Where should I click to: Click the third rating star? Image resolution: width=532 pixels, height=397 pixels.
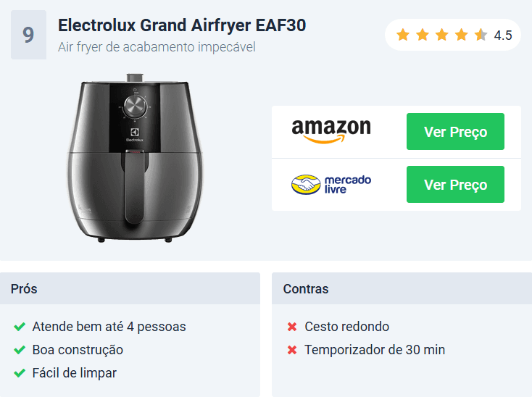click(x=442, y=35)
